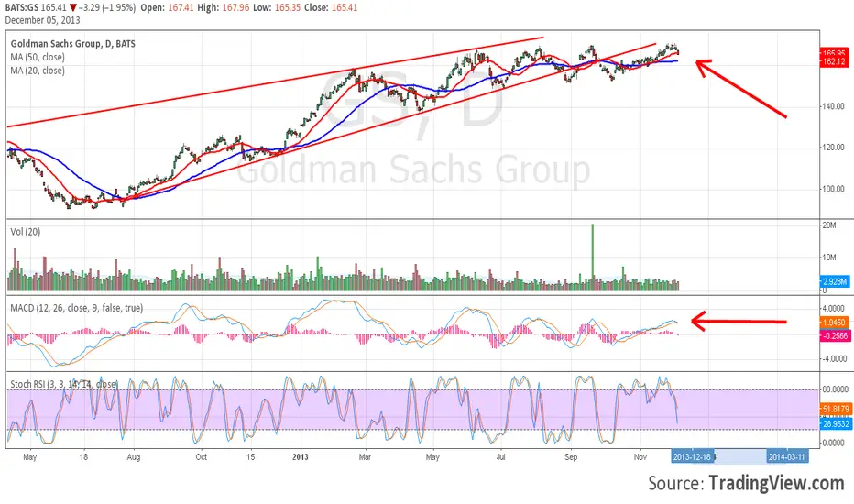Click the 140.00 price axis label
The image size is (854, 504).
click(833, 106)
